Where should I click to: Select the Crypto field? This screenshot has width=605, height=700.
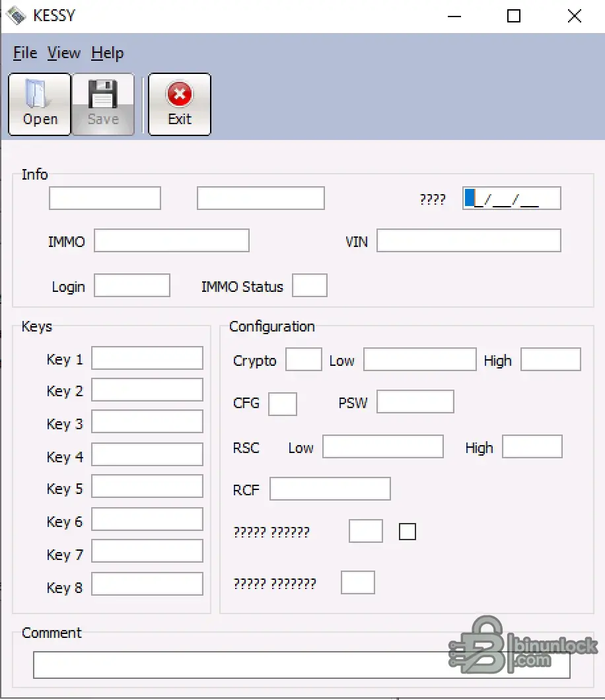[x=304, y=359]
